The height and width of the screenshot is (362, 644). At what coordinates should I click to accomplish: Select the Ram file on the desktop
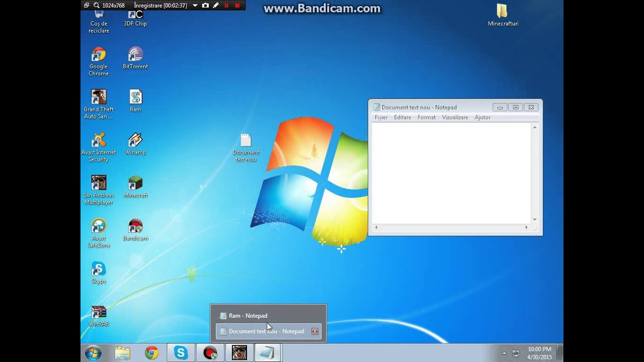pos(136,101)
